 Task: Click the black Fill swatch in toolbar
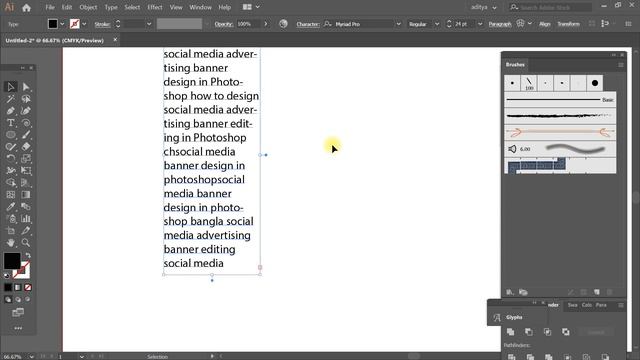(x=12, y=260)
